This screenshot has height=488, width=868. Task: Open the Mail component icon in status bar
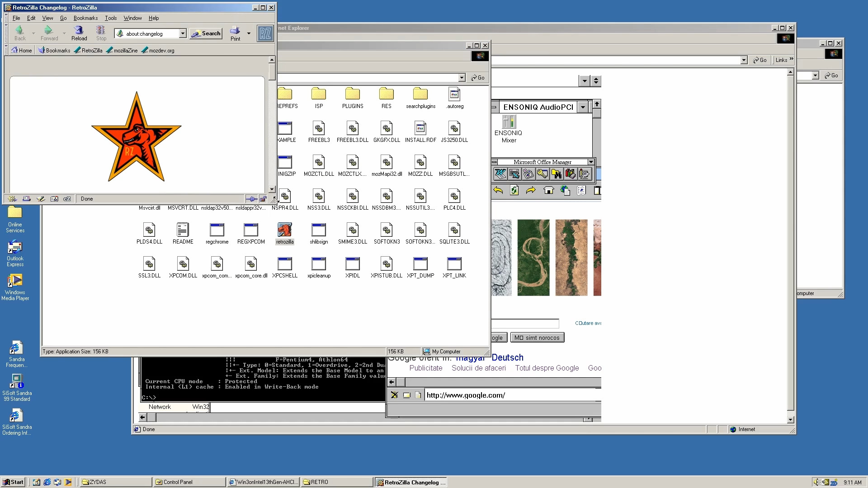click(x=27, y=199)
